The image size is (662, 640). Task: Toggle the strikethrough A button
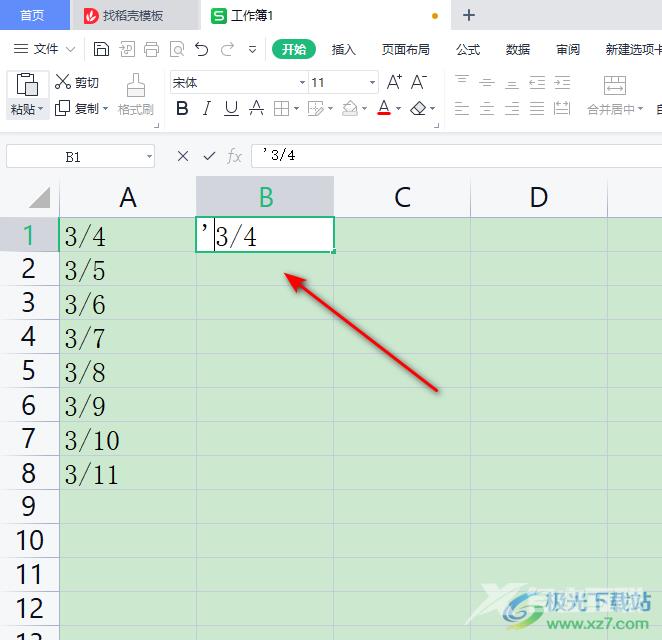pyautogui.click(x=256, y=108)
